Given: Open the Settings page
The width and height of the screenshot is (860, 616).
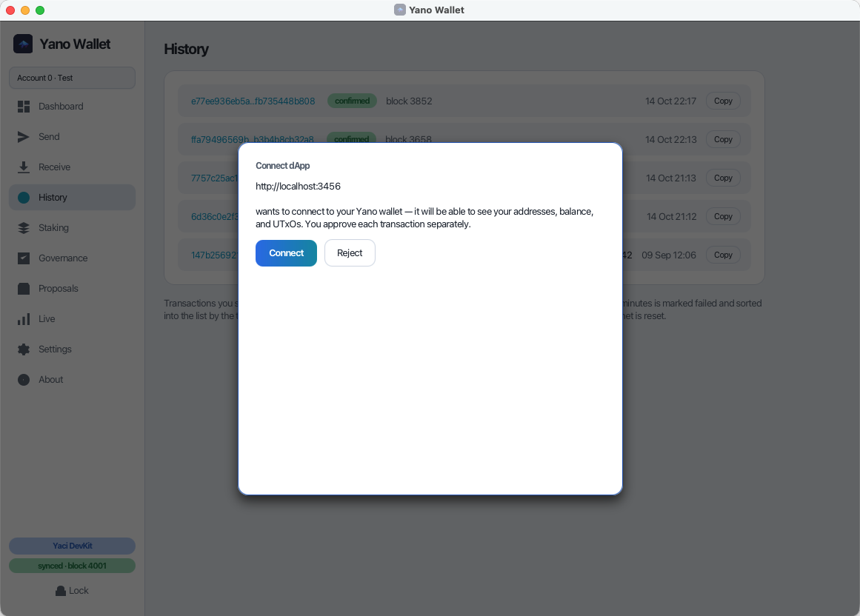Looking at the screenshot, I should tap(72, 349).
